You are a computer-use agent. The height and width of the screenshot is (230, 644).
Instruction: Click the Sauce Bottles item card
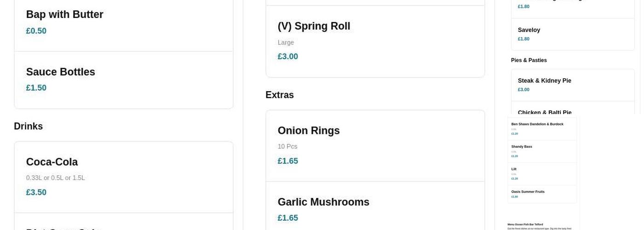point(123,80)
